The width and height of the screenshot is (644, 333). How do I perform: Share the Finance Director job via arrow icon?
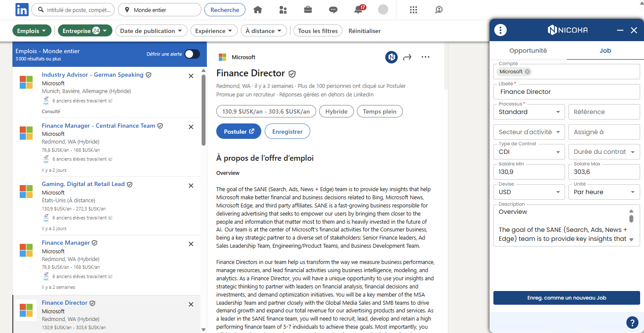pyautogui.click(x=407, y=57)
